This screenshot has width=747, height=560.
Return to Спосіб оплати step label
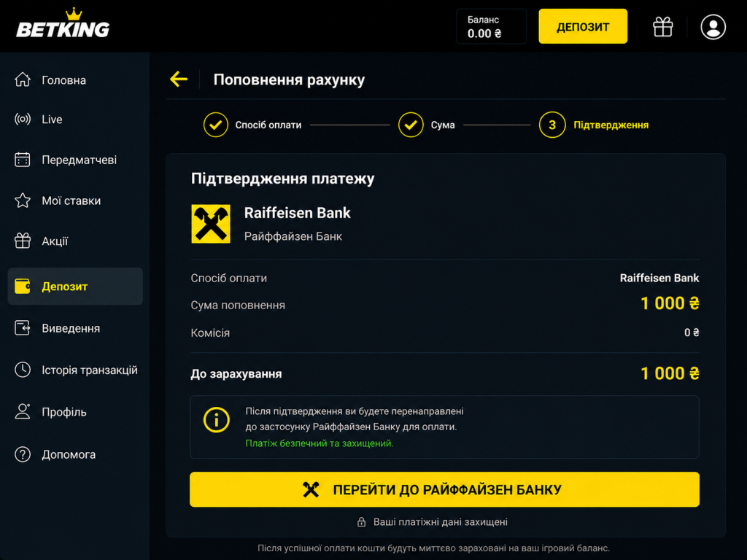tap(268, 125)
